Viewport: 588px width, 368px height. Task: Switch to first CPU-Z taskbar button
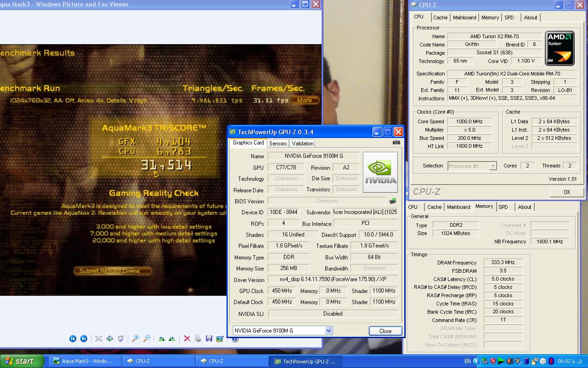coord(158,361)
